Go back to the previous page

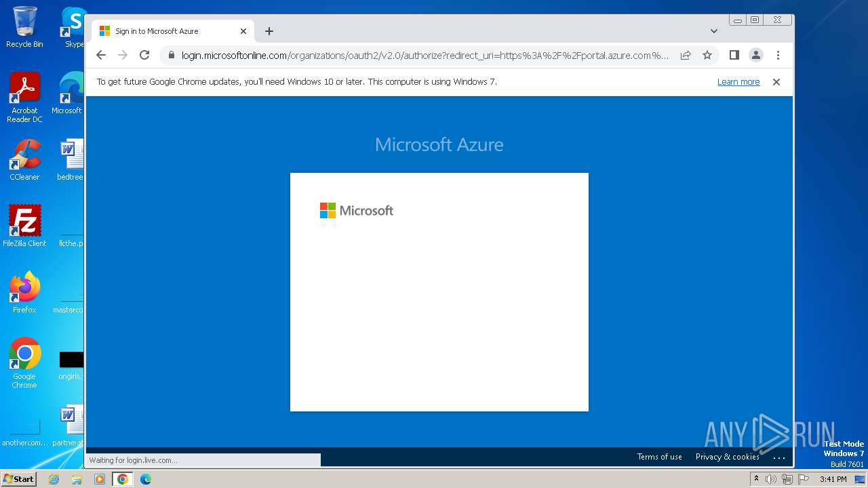101,55
